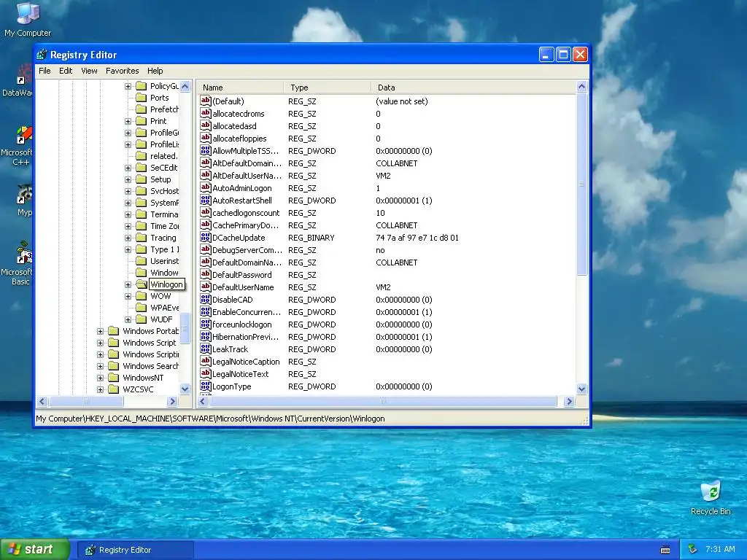The height and width of the screenshot is (560, 747).
Task: Click the 7:31 AM taskbar clock
Action: coord(720,550)
